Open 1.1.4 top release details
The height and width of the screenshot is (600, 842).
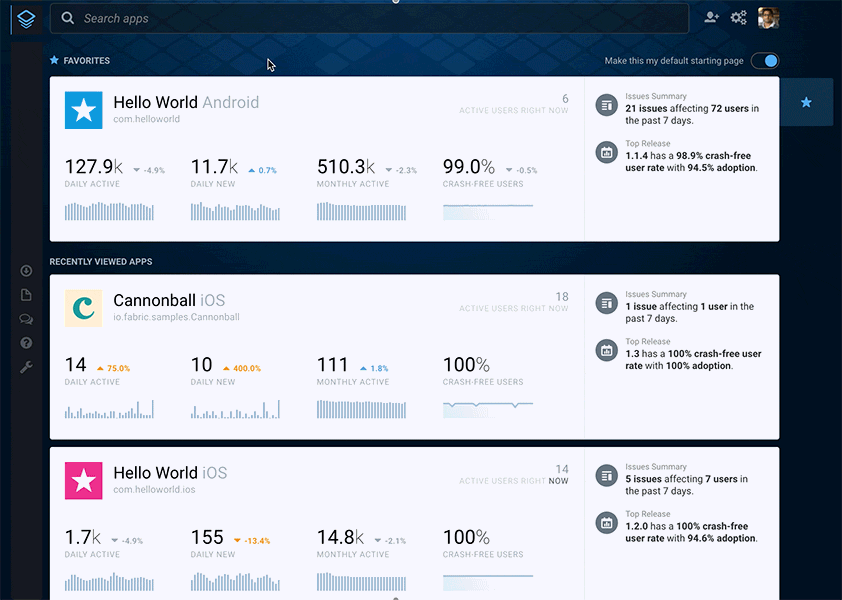coord(691,162)
